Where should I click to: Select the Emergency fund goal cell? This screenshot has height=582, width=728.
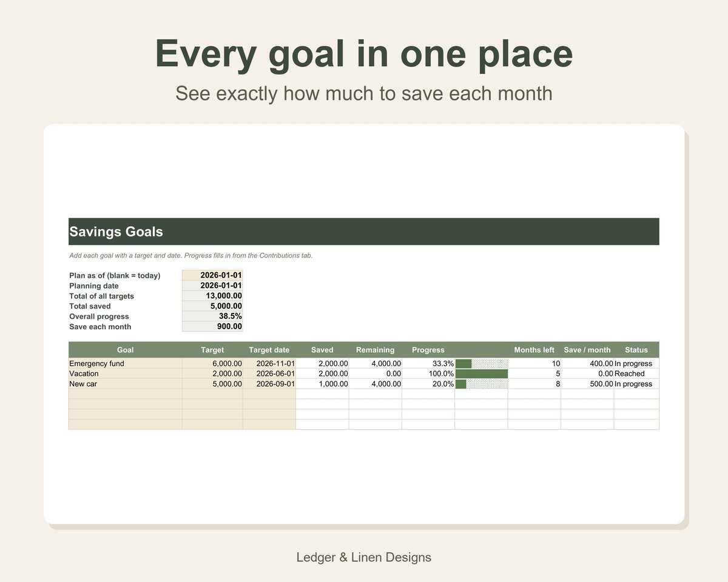[x=126, y=364]
